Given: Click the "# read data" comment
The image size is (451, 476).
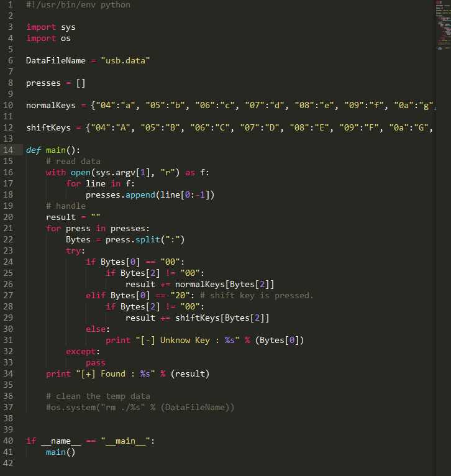Looking at the screenshot, I should (73, 162).
